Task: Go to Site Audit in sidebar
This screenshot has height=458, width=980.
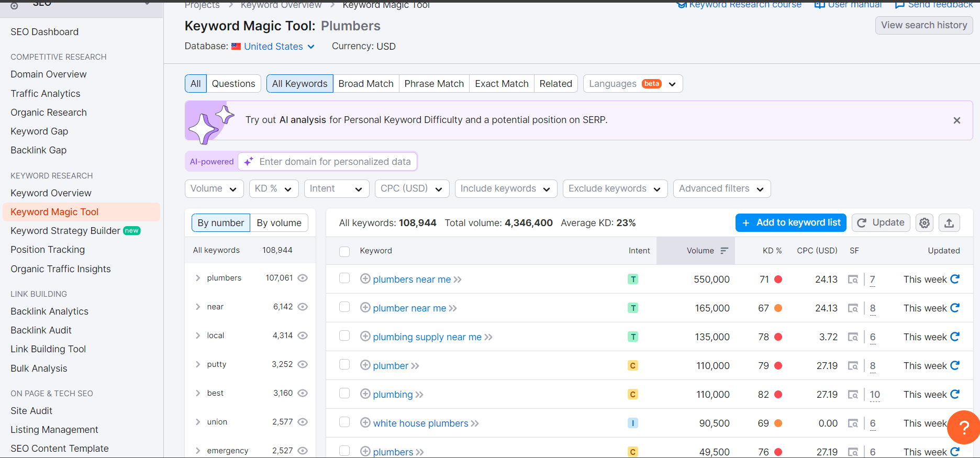Action: (31, 411)
